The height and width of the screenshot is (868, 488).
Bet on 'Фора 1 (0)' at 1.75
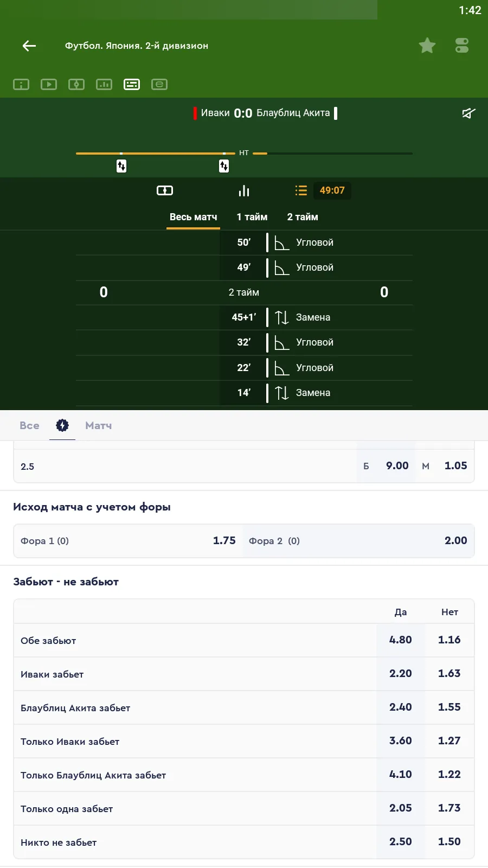[x=128, y=541]
